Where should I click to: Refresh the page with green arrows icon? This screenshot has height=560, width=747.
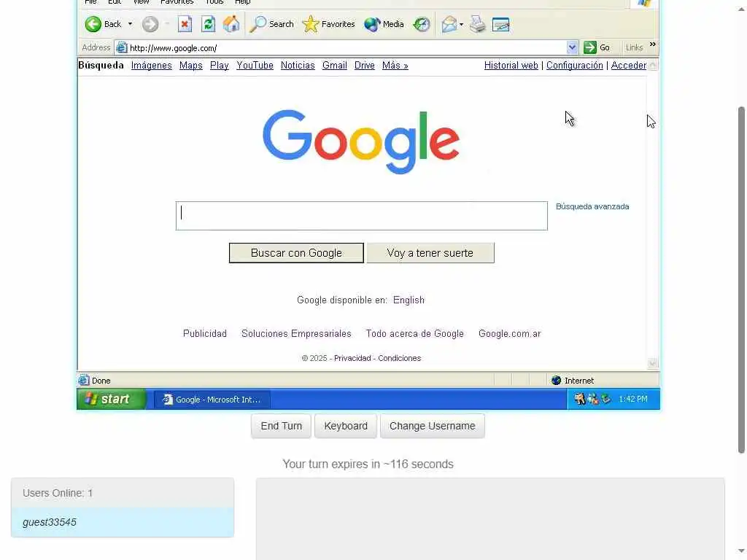point(208,24)
